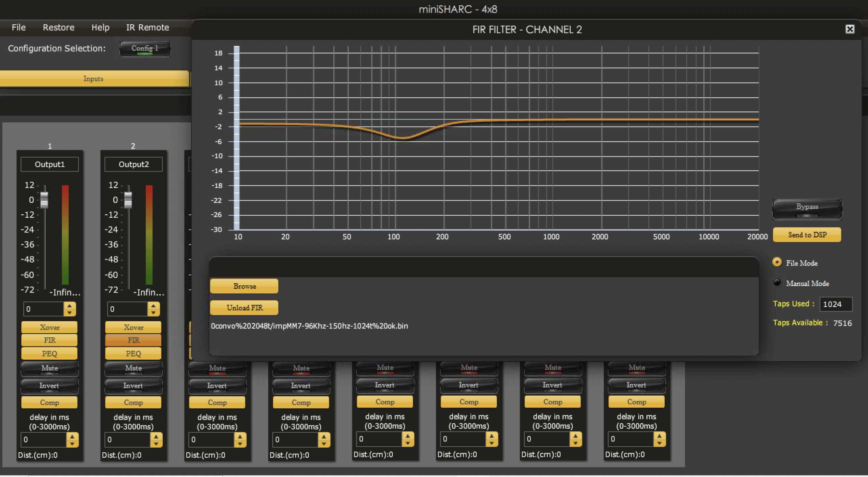Decrease Output1 delay with the down arrow

tap(72, 443)
